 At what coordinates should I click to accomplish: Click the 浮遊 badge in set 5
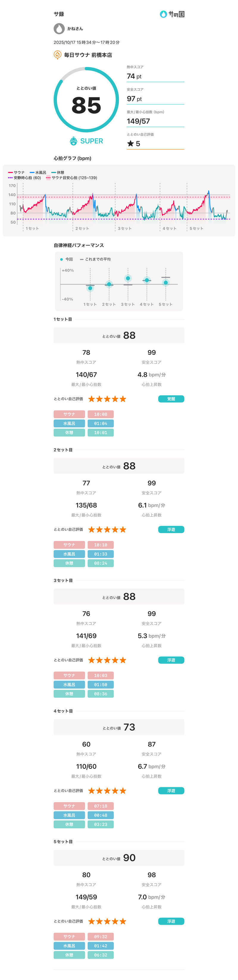tap(171, 921)
